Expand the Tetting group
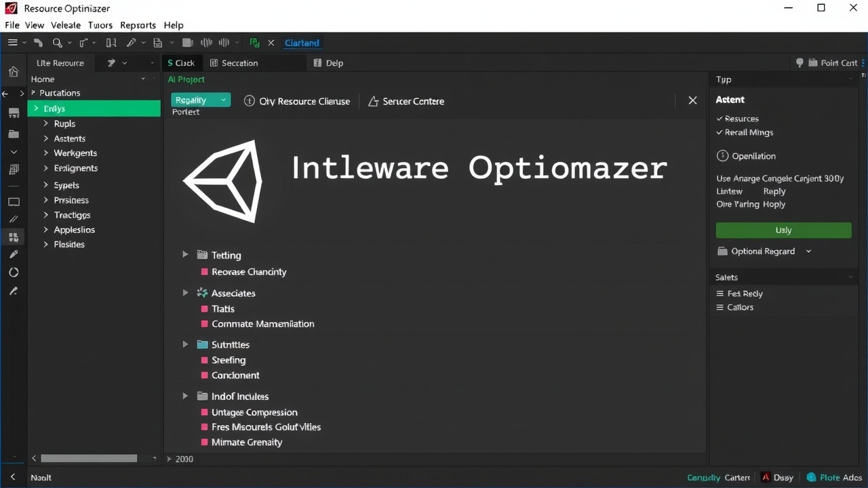The height and width of the screenshot is (488, 868). [184, 255]
